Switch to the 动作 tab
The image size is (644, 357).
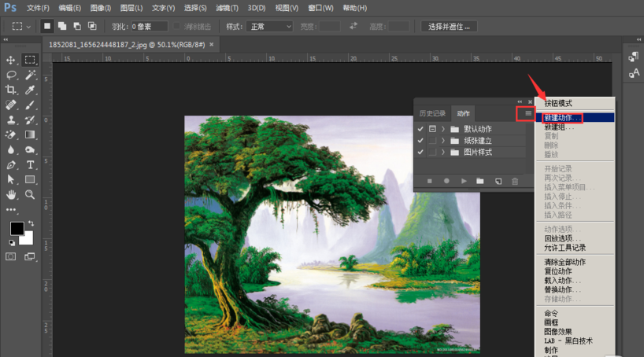(463, 114)
